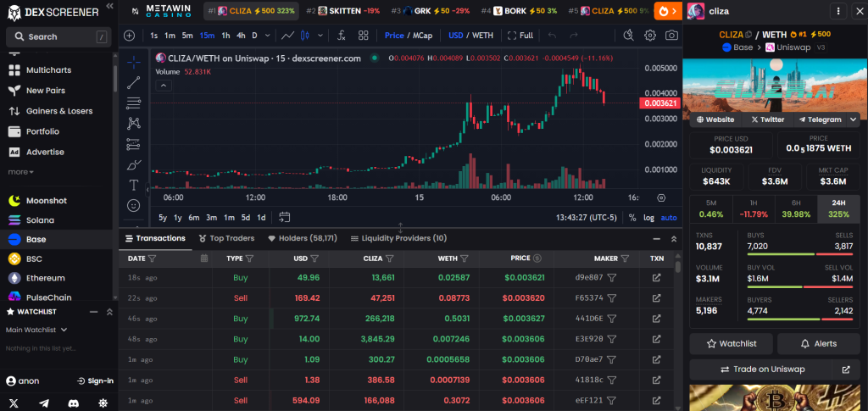Expand the more sidebar menu
868x411 pixels.
[20, 172]
